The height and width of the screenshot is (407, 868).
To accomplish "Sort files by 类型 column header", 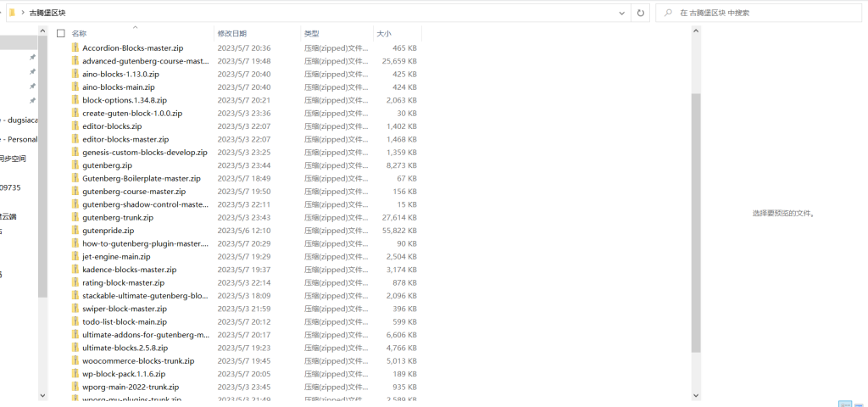I will (x=312, y=34).
